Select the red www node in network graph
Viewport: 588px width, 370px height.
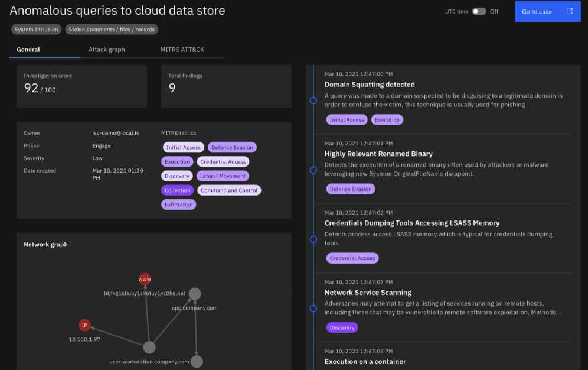point(145,280)
